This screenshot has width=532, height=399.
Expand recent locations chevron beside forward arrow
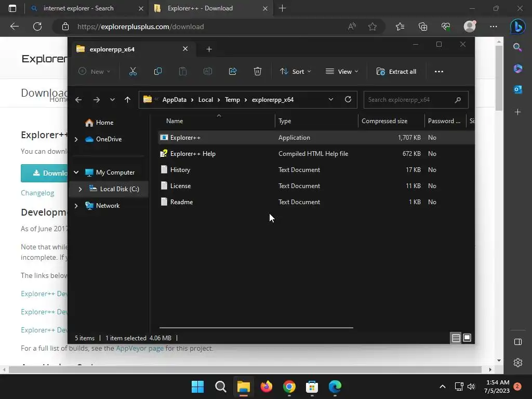[x=112, y=100]
